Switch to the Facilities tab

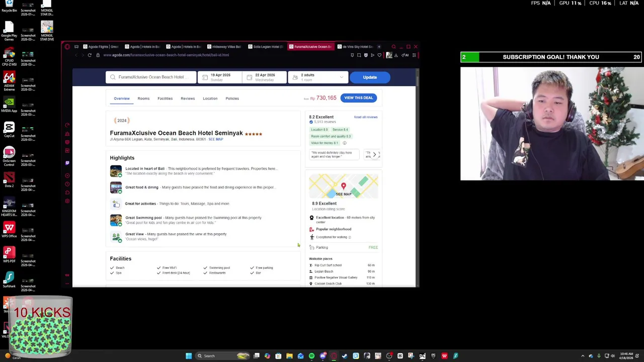tap(165, 99)
